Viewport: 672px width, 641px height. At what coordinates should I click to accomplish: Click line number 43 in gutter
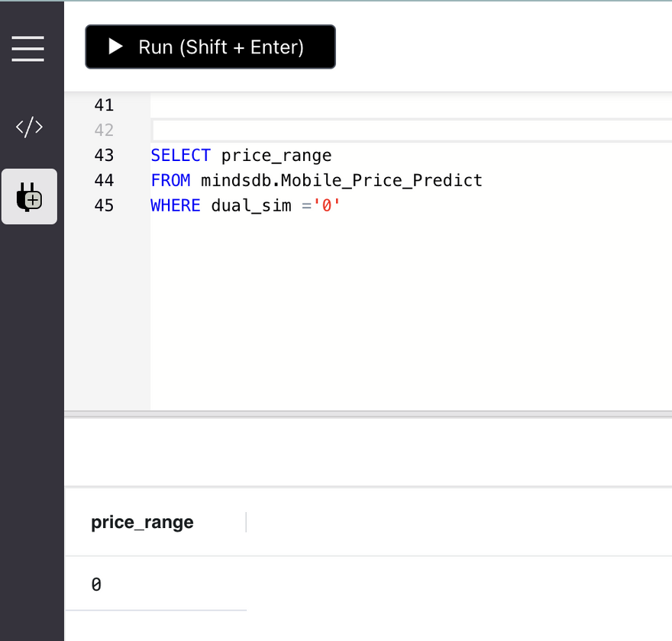pos(103,156)
